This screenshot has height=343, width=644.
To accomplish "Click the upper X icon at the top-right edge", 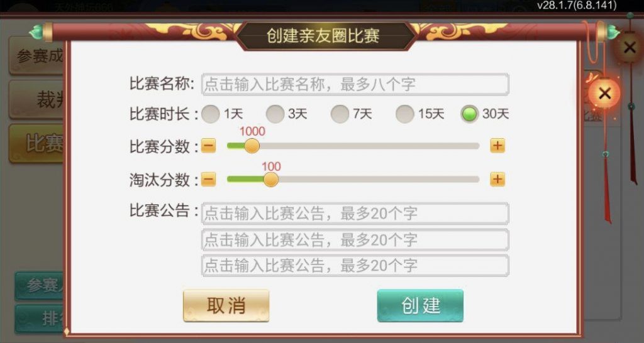I will click(629, 47).
